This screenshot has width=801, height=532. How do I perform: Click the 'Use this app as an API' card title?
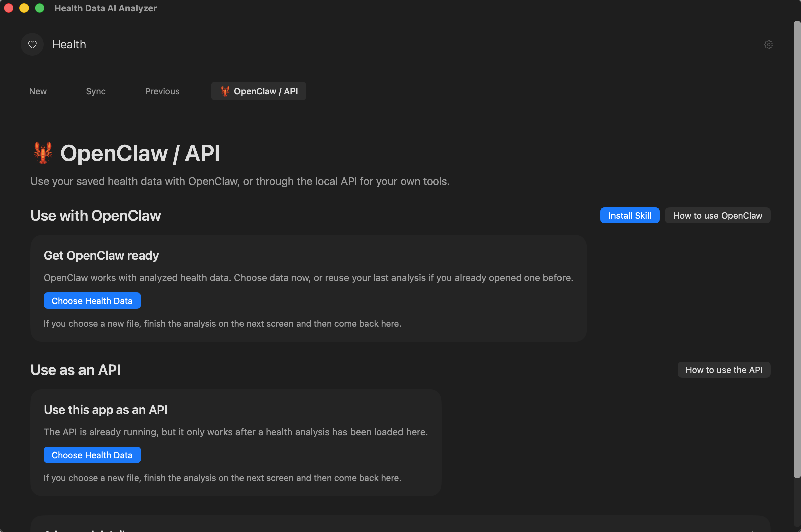coord(106,410)
